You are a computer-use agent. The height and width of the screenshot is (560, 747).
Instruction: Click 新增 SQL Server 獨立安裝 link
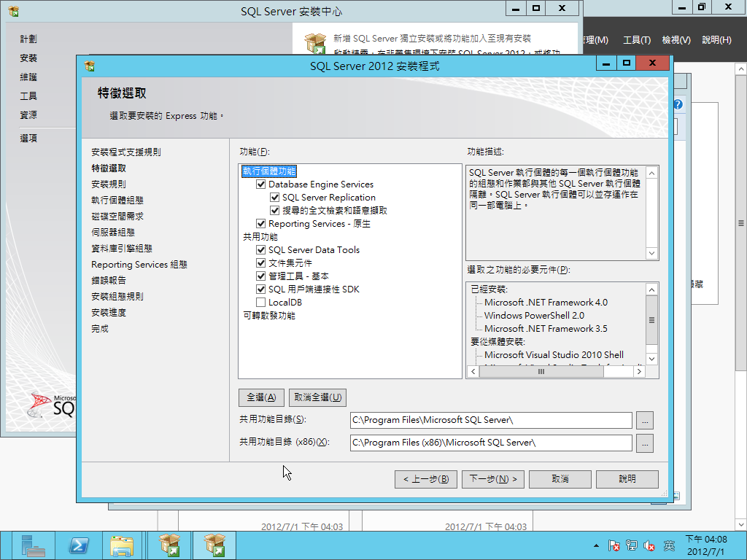[432, 38]
